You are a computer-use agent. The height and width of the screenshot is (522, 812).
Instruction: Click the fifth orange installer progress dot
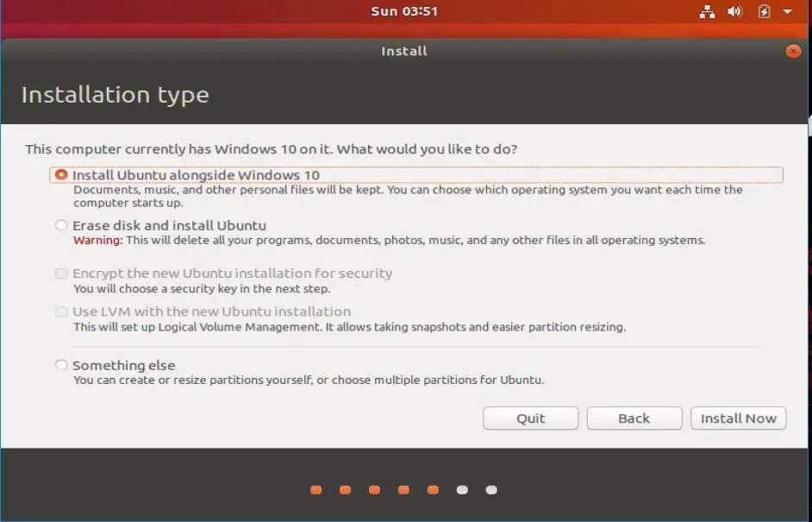coord(432,489)
